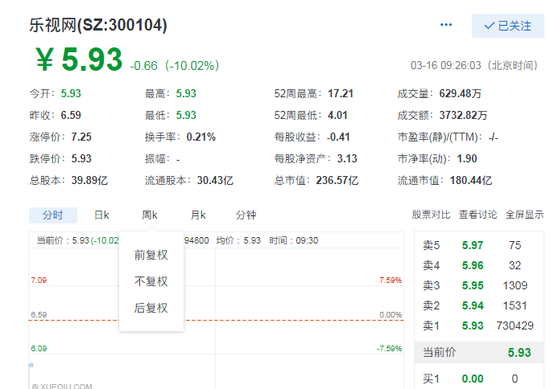
Task: Choose 前复权 from the dropdown
Action: click(151, 255)
